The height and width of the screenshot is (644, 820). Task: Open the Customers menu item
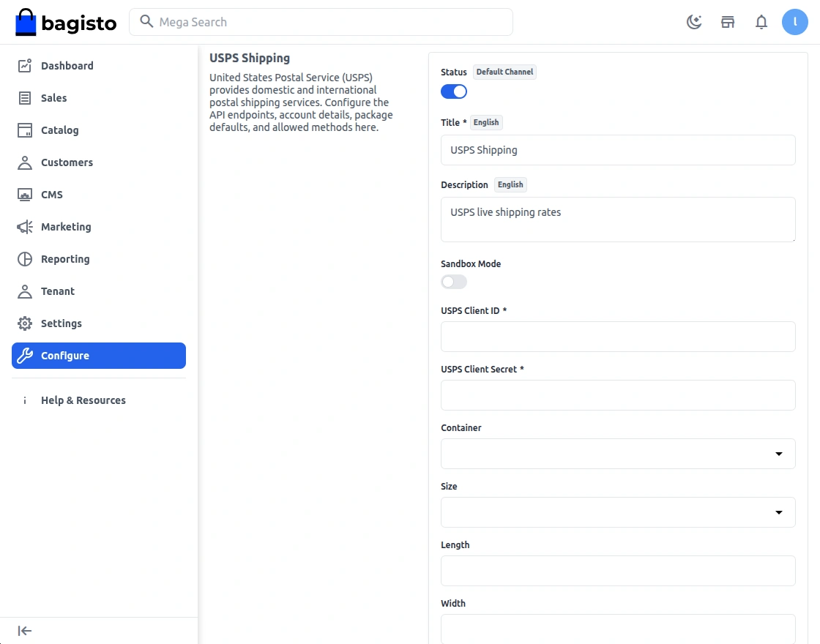98,162
